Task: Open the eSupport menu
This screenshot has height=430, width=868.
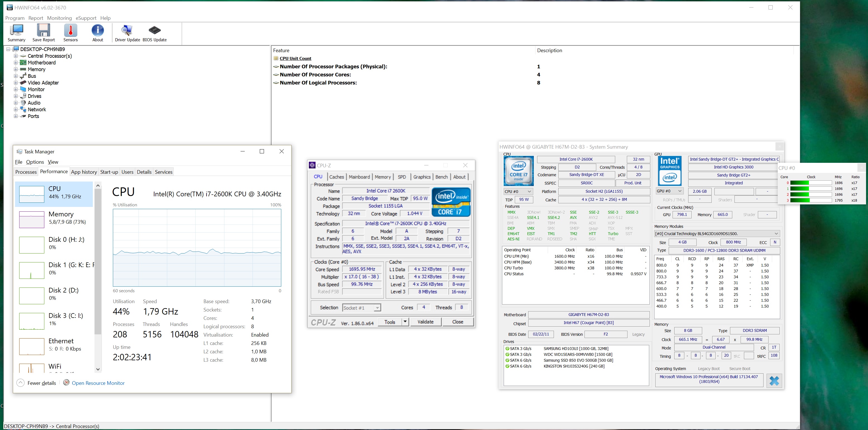Action: coord(86,18)
